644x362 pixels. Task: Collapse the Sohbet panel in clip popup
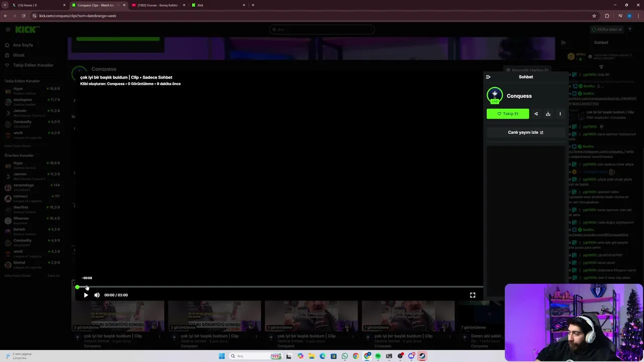[488, 77]
